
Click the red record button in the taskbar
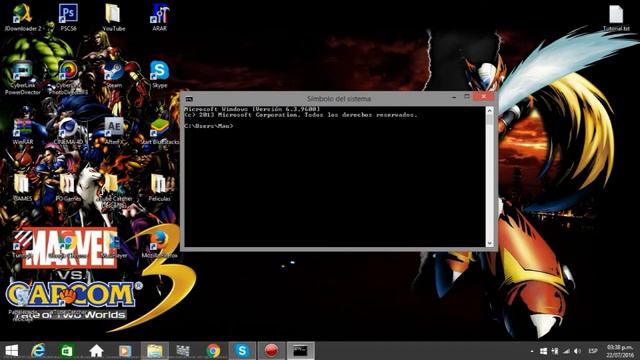(x=271, y=351)
